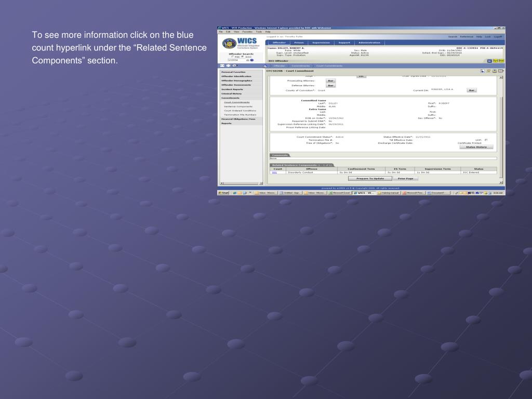Click the sidebar horizontal scrollbar
The height and width of the screenshot is (399, 532).
[241, 183]
